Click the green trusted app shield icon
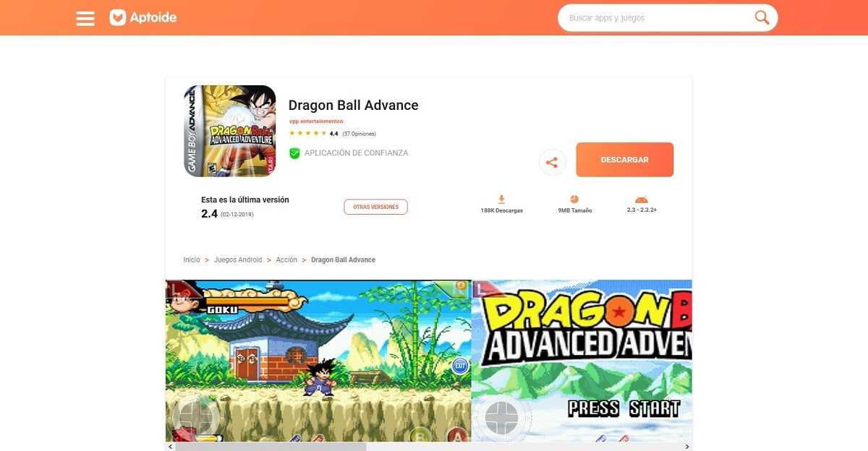868x451 pixels. tap(294, 153)
